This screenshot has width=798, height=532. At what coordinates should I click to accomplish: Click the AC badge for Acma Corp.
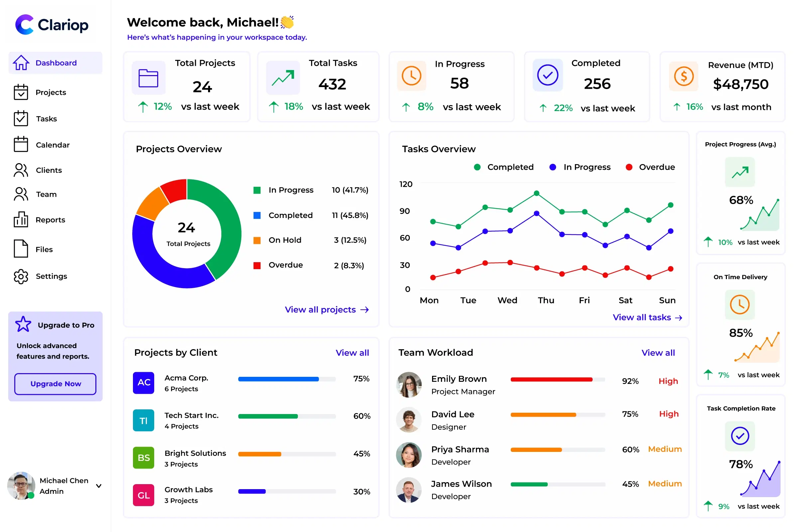(144, 383)
